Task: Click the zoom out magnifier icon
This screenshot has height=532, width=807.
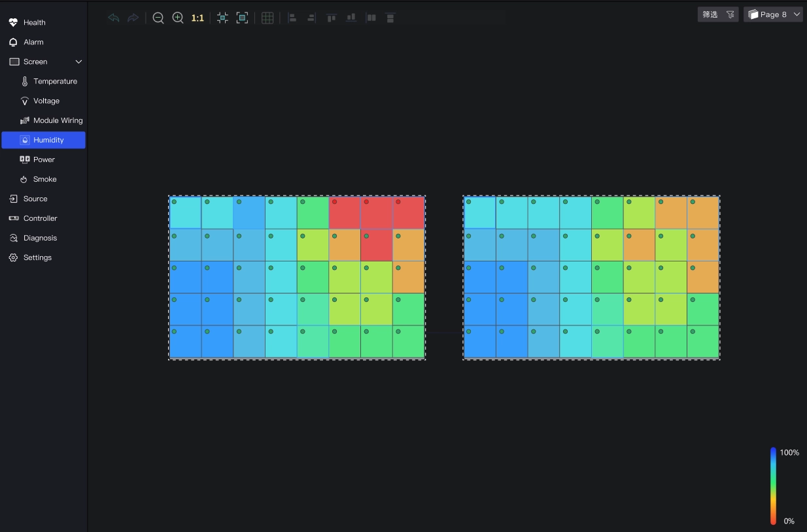Action: point(158,18)
